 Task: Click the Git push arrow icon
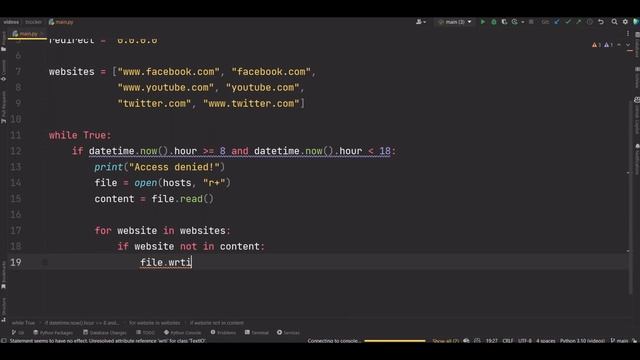click(x=578, y=22)
